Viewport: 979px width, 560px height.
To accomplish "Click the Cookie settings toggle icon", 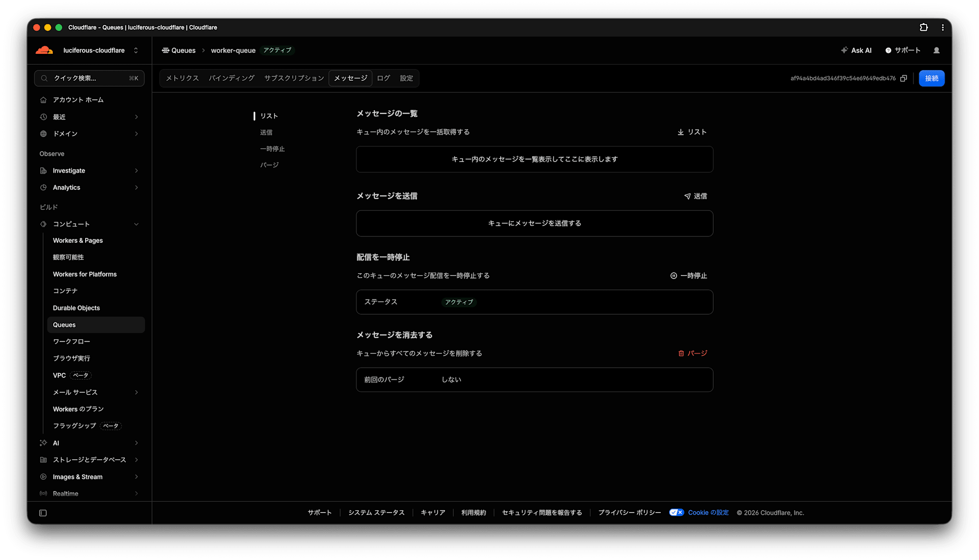I will tap(676, 513).
